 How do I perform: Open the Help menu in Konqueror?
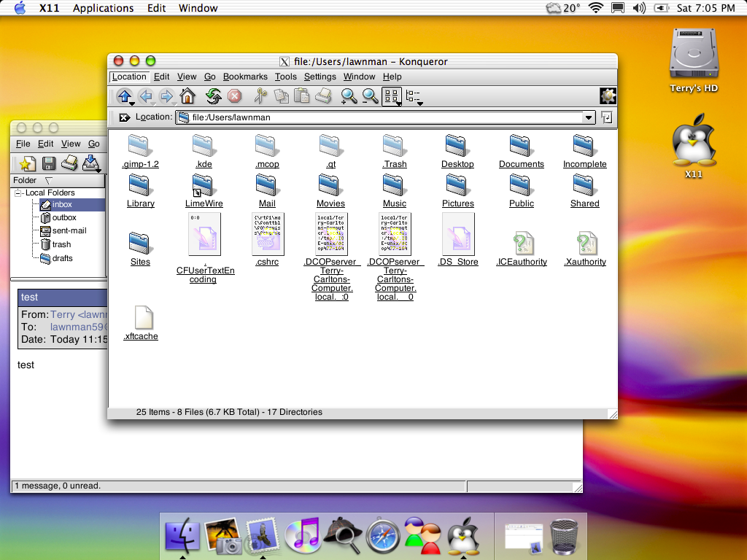coord(392,77)
